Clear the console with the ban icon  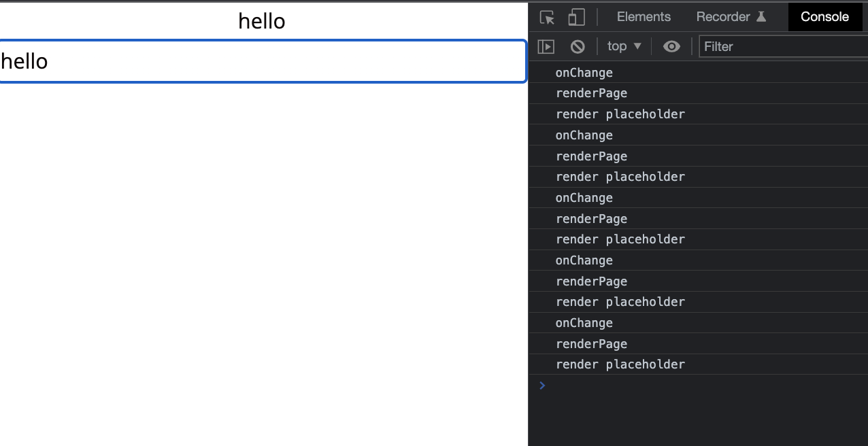578,46
